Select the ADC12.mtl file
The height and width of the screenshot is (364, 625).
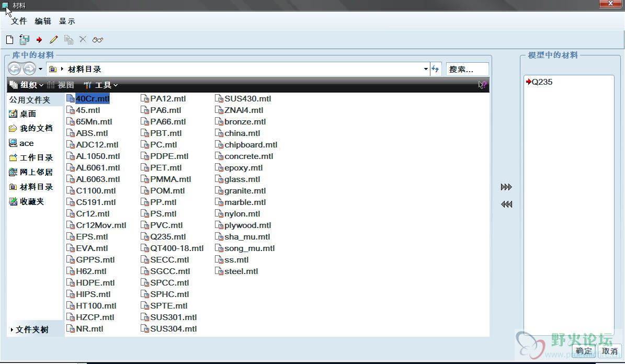[93, 145]
